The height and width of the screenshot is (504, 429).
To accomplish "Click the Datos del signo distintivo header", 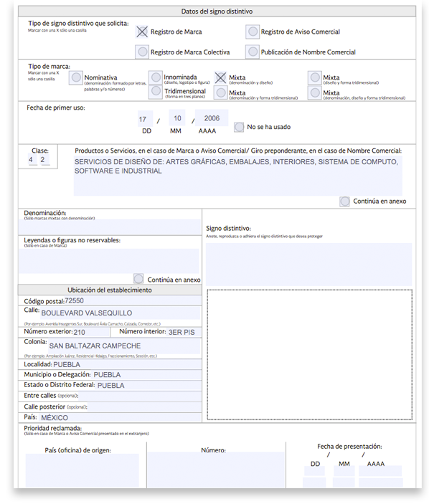I will click(x=217, y=11).
